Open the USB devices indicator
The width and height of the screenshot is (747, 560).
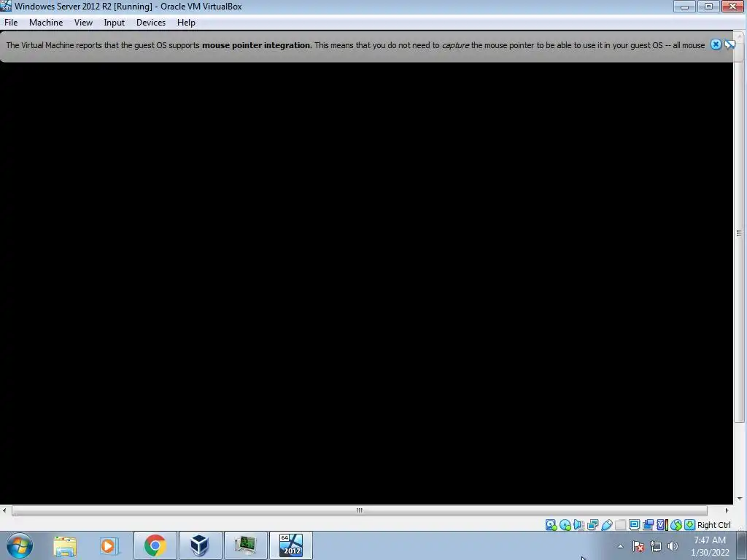606,525
